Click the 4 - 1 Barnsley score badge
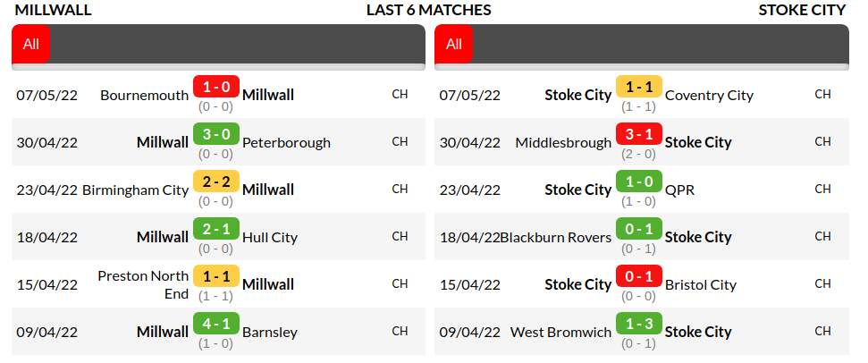Screen dimensions: 868x363 (215, 325)
